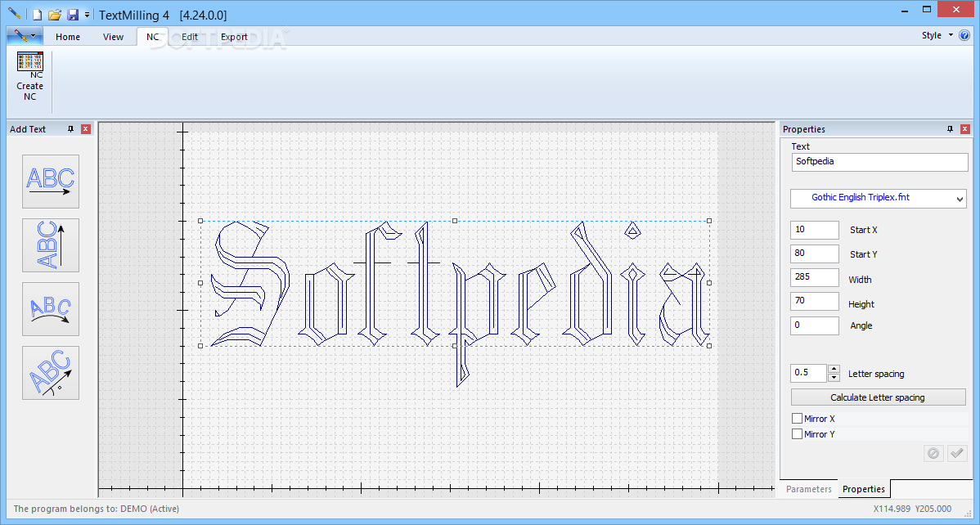980x525 pixels.
Task: Open the Home ribbon tab
Action: [68, 37]
